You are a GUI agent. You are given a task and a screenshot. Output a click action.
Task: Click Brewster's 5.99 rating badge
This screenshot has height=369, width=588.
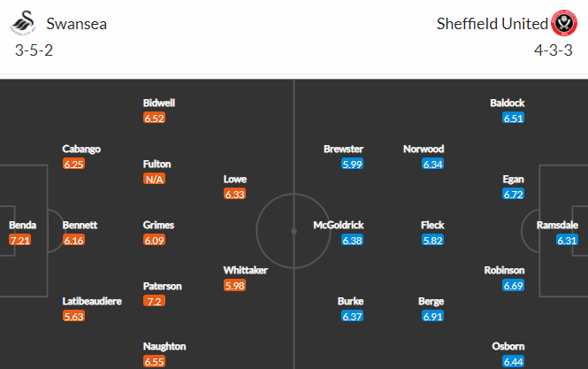tap(352, 164)
